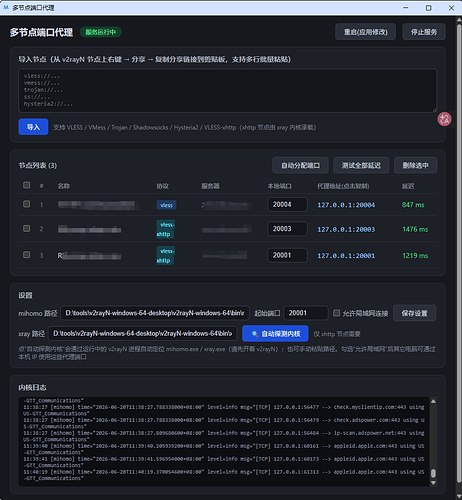Edit the 起始端口 start port field

coord(306,313)
